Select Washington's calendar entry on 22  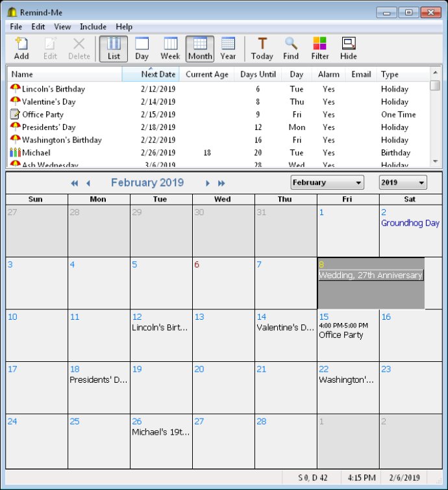tap(346, 380)
